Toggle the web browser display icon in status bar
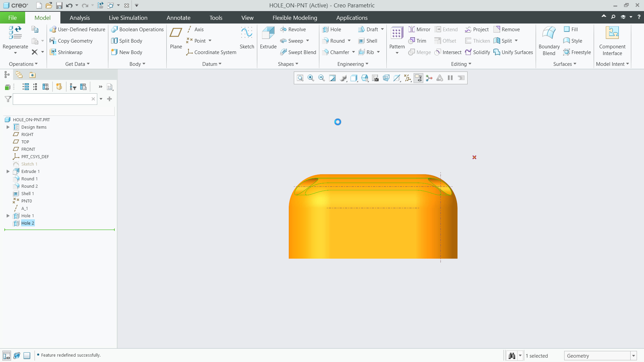This screenshot has height=362, width=644. tap(17, 356)
